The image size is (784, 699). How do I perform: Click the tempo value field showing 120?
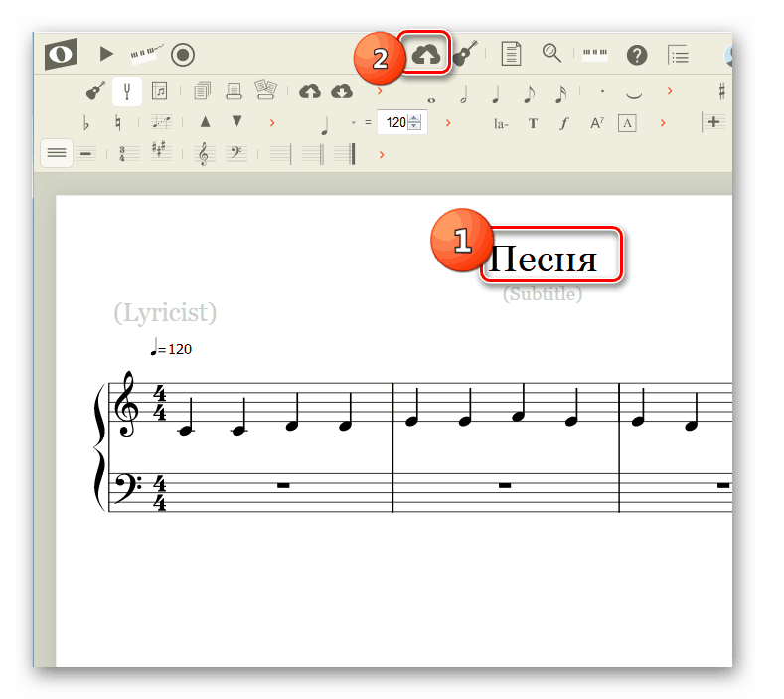click(x=395, y=122)
